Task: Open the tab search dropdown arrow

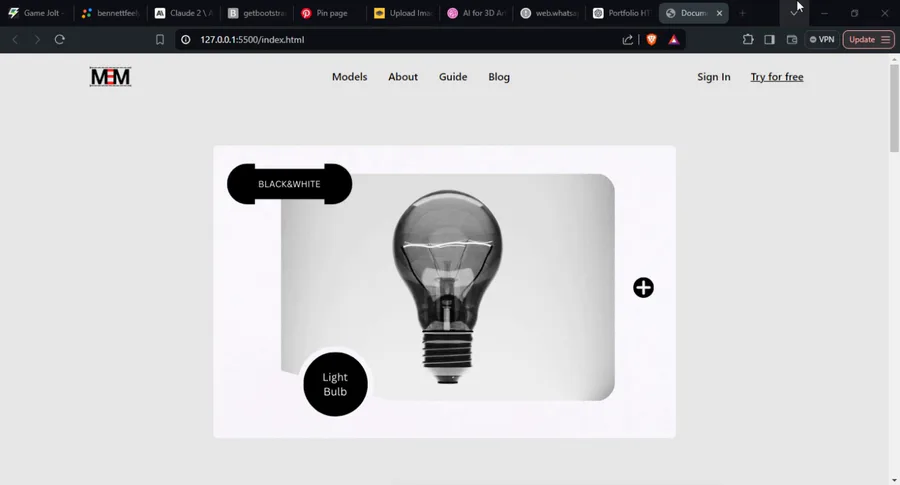Action: pos(794,13)
